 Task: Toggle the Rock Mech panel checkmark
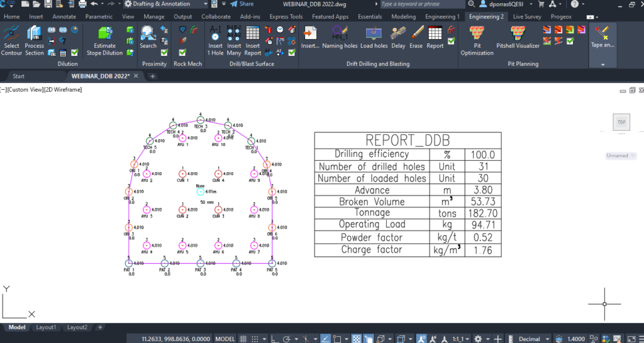[182, 52]
